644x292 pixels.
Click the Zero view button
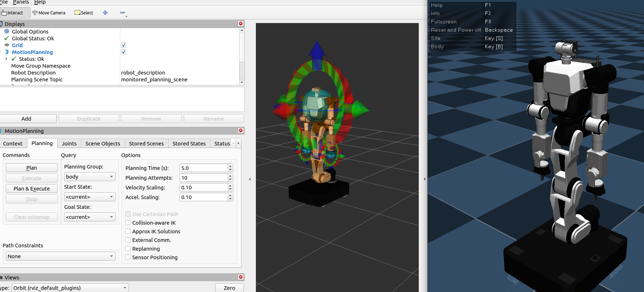pos(229,288)
